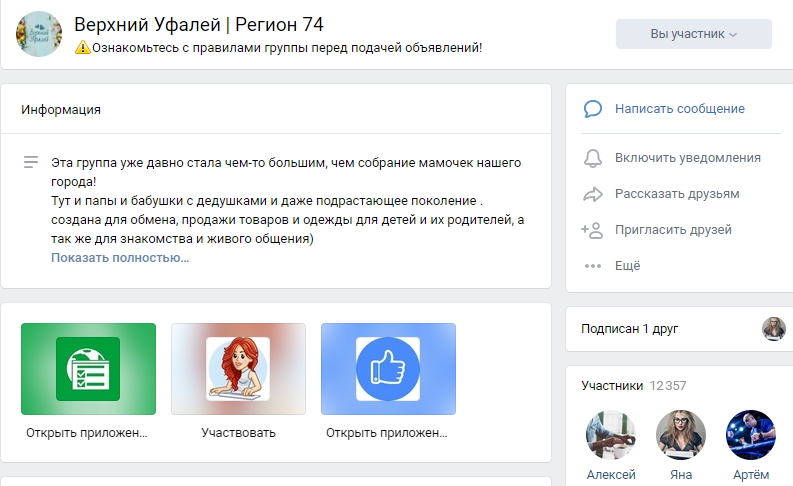Open the blue thumbs-up app tile
This screenshot has width=793, height=486.
pos(388,369)
